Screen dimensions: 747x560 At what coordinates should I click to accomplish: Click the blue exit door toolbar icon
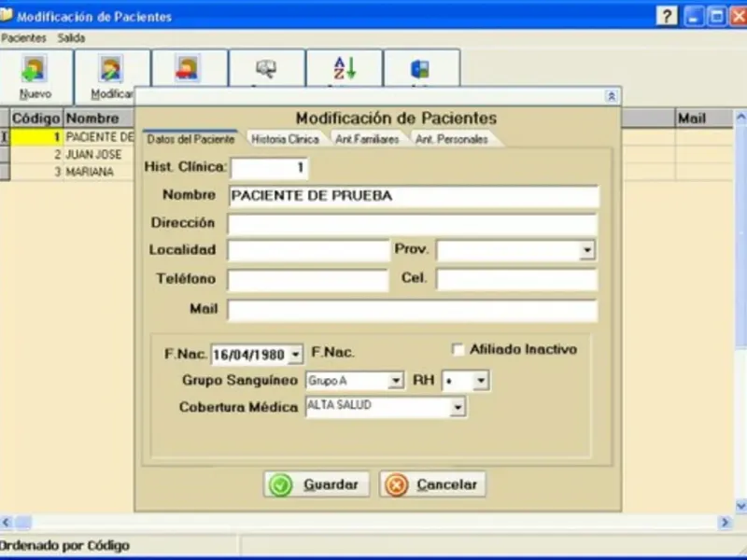(x=420, y=69)
